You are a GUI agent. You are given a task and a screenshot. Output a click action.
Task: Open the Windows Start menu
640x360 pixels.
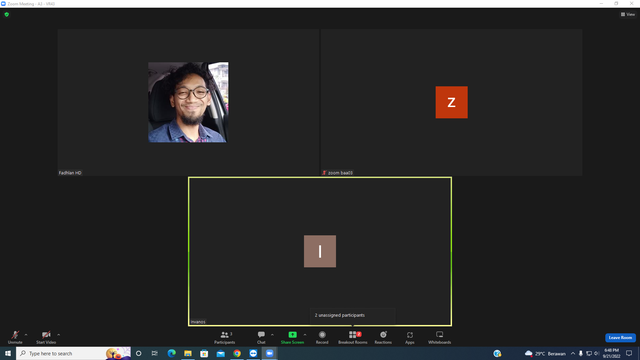point(8,353)
